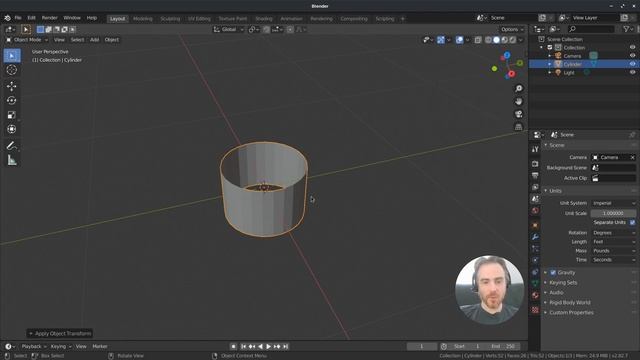Click the Unit Scale value field
This screenshot has height=360, width=640.
613,213
